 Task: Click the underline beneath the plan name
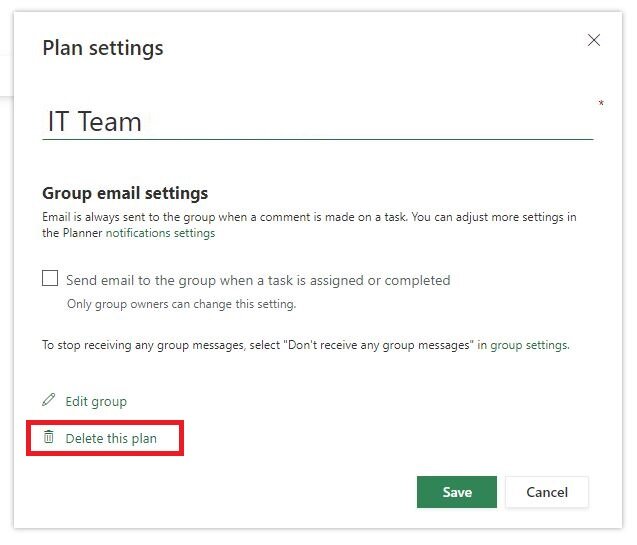(x=318, y=139)
